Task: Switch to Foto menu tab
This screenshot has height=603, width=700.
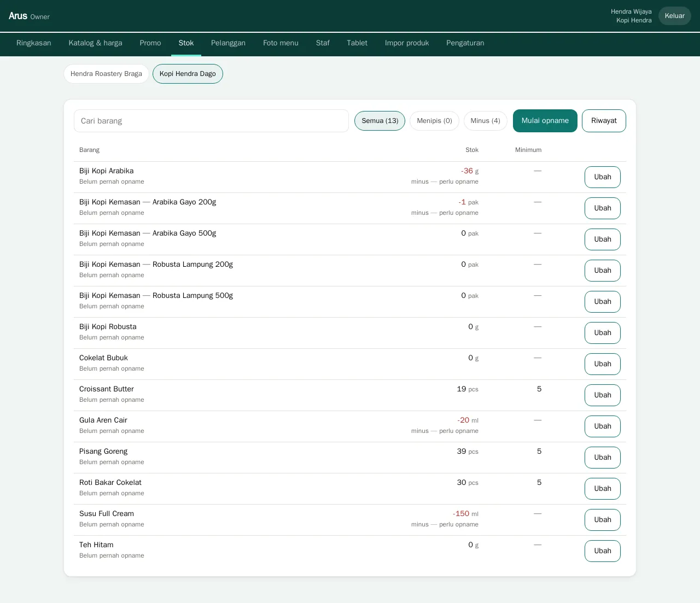Action: pyautogui.click(x=281, y=43)
